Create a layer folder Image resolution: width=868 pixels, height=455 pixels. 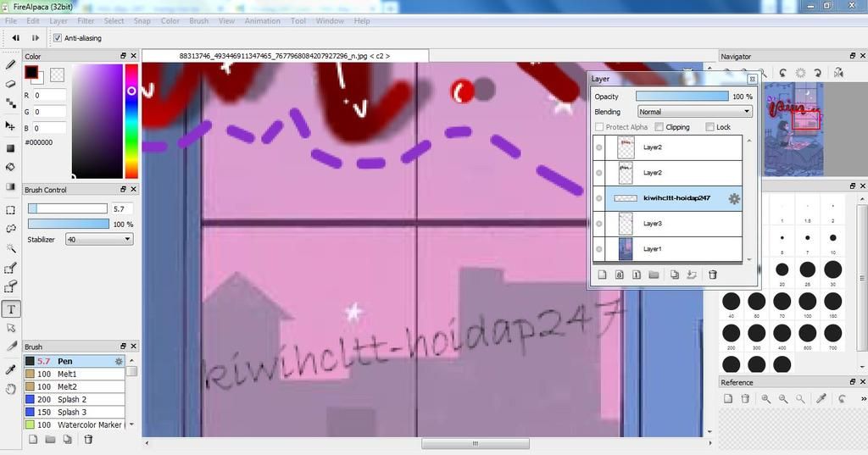click(654, 275)
